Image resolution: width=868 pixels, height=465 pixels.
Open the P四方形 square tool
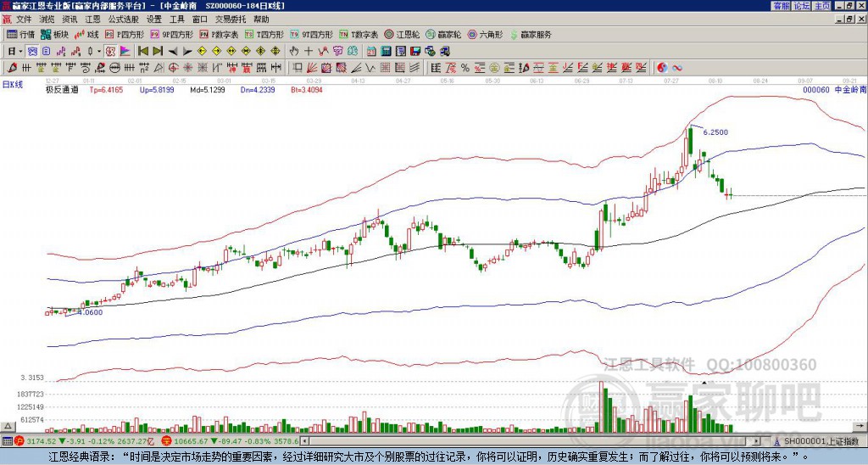click(x=125, y=34)
